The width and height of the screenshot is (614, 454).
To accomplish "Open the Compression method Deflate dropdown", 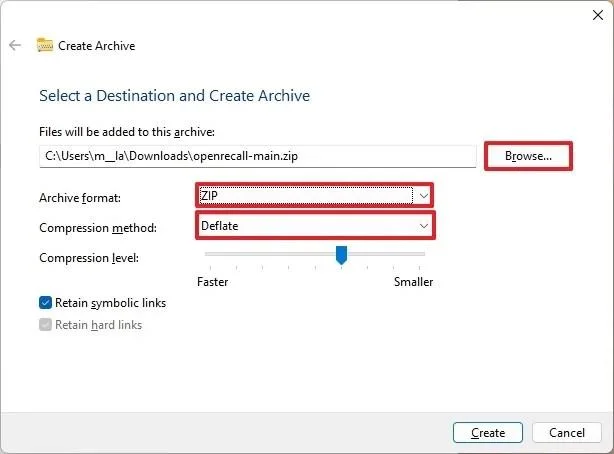I will pos(315,226).
